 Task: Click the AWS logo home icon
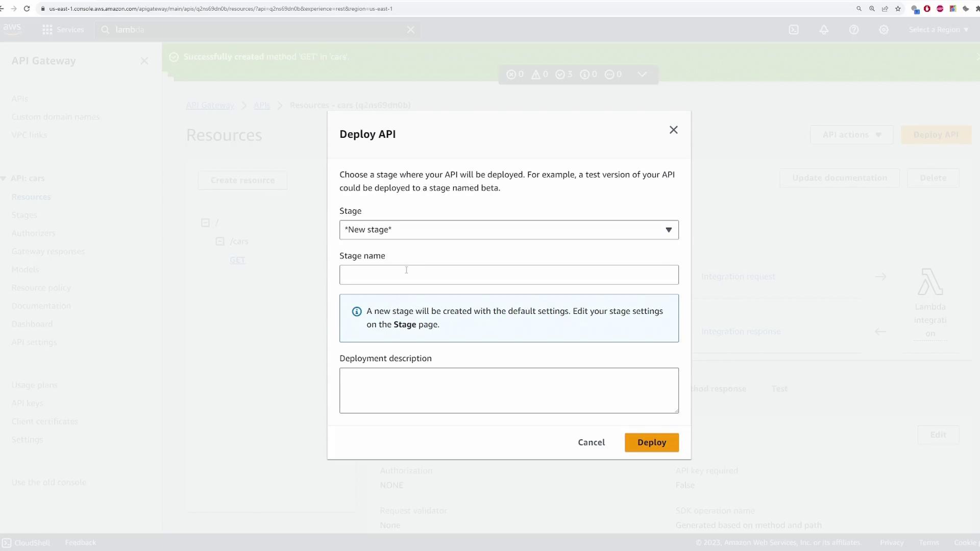(12, 29)
